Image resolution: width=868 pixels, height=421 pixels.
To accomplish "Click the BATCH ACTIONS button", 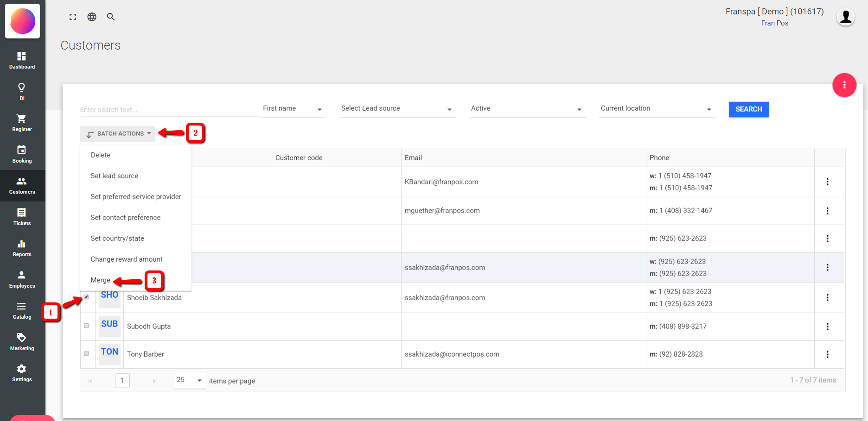I will click(118, 134).
